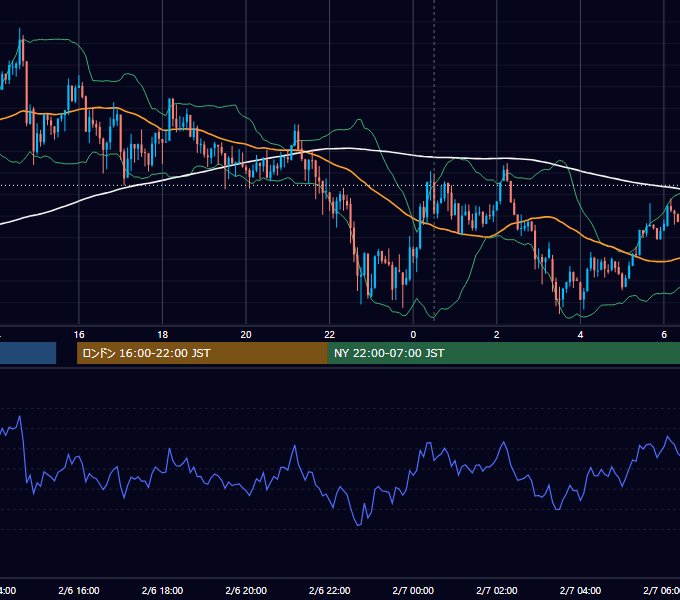The width and height of the screenshot is (680, 600).
Task: Click the 2/6 18:00 date label
Action: pos(162,590)
